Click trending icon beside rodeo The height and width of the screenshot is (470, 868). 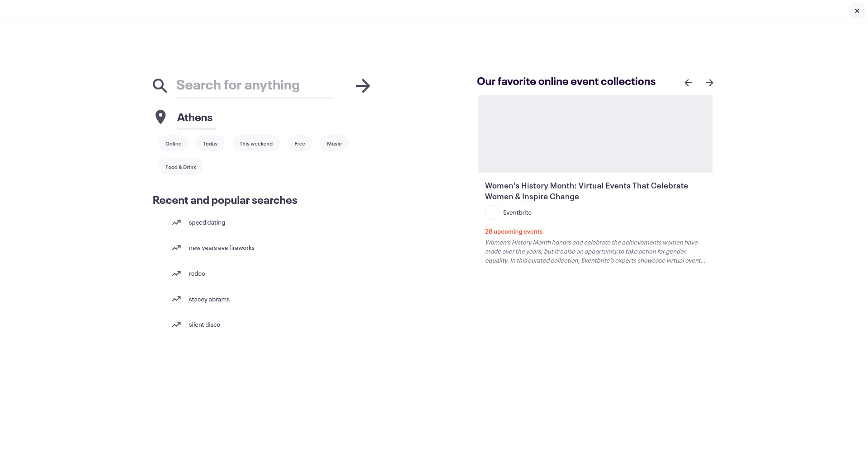click(176, 273)
